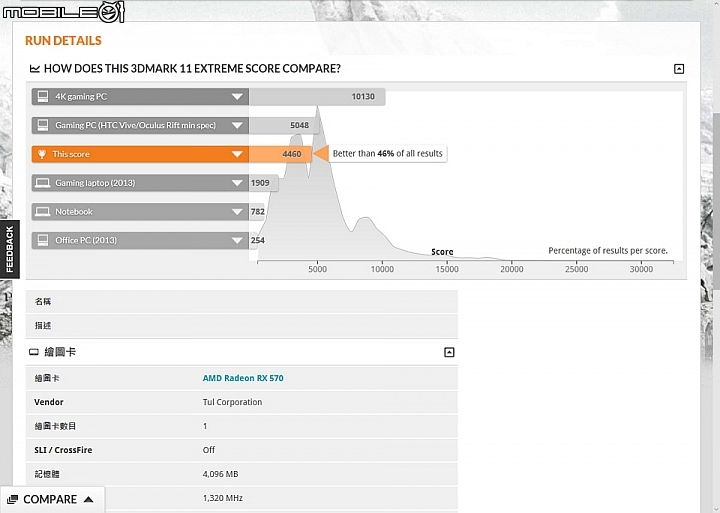Select the Gaming laptop (2013) label

click(x=95, y=183)
